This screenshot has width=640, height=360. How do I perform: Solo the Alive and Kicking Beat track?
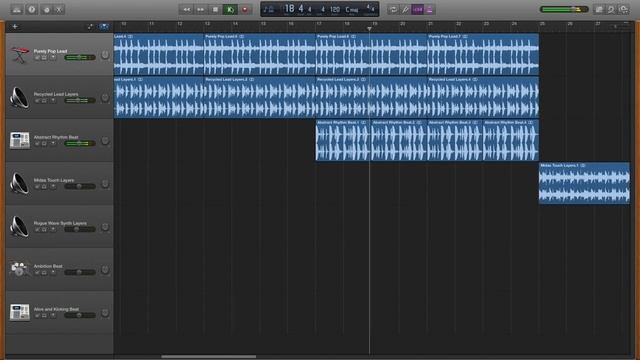pos(44,316)
